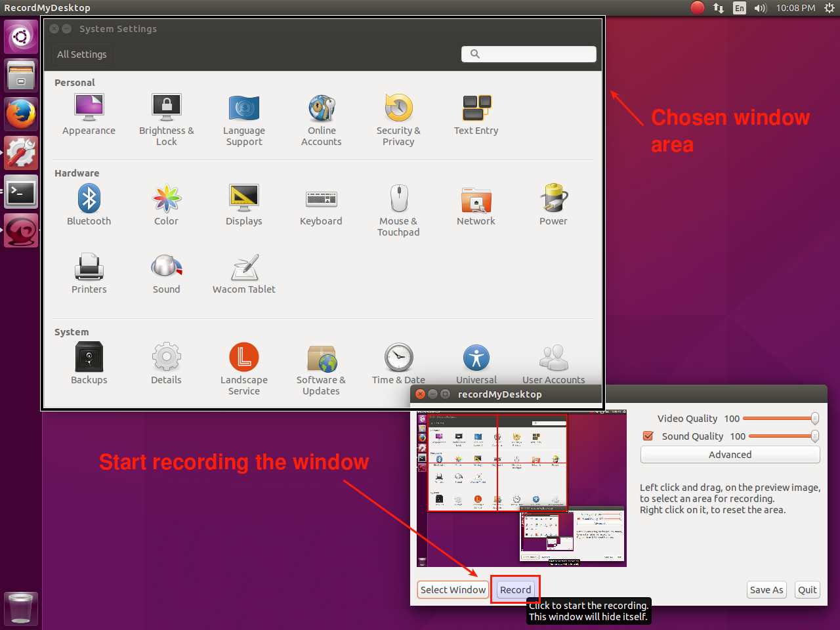Click the Save As button
Image resolution: width=840 pixels, height=630 pixels.
(x=766, y=589)
